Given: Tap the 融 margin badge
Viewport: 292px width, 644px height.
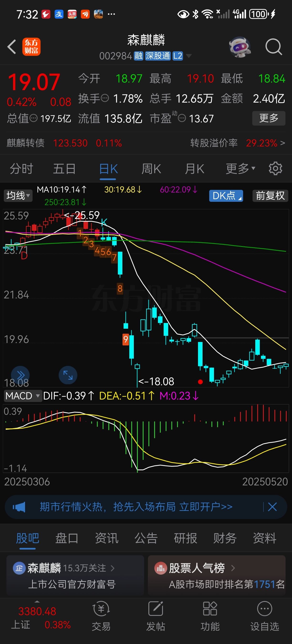Looking at the screenshot, I should [x=139, y=56].
